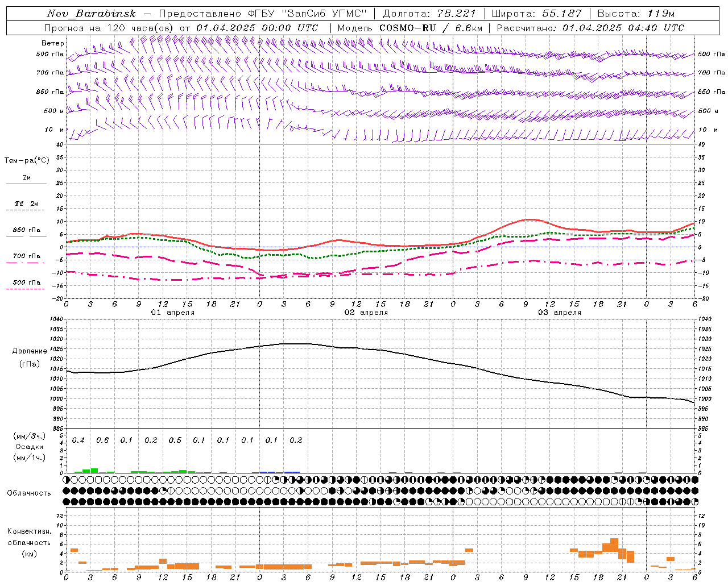
Task: Click tallest green precipitation bar on 01 апреля
Action: tap(94, 471)
